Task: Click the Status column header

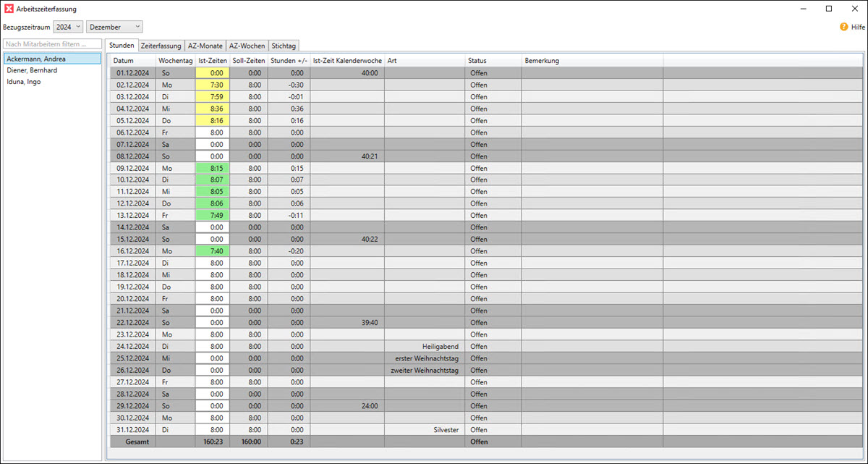Action: click(x=493, y=61)
